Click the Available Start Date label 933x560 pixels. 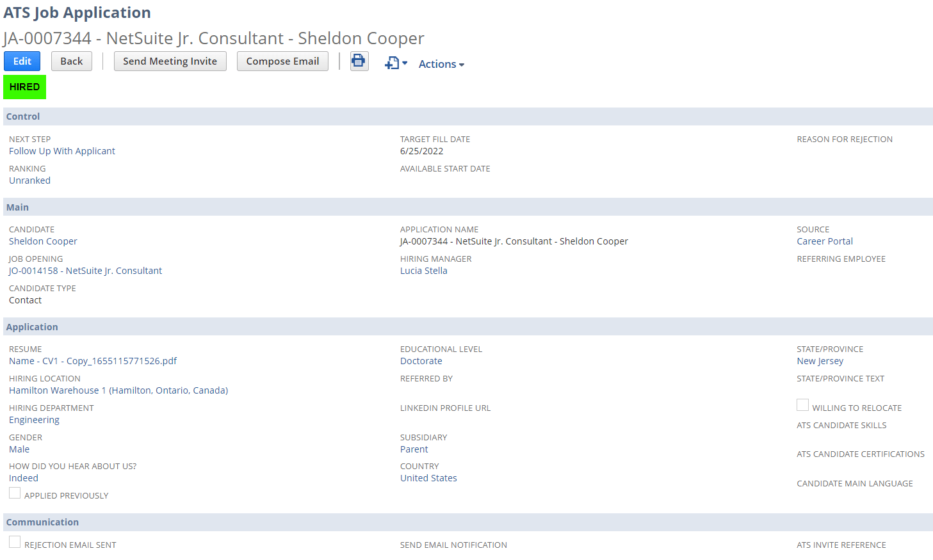pyautogui.click(x=445, y=168)
